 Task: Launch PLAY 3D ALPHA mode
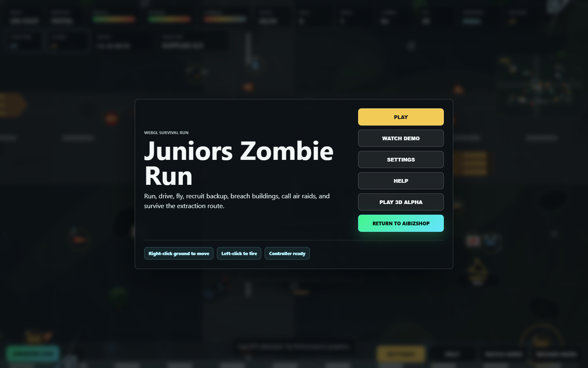pyautogui.click(x=401, y=202)
